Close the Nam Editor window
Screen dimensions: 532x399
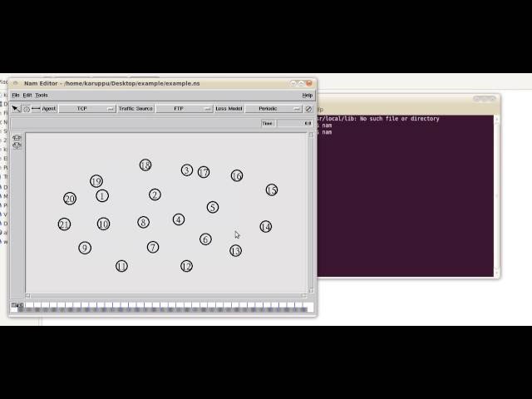(308, 83)
